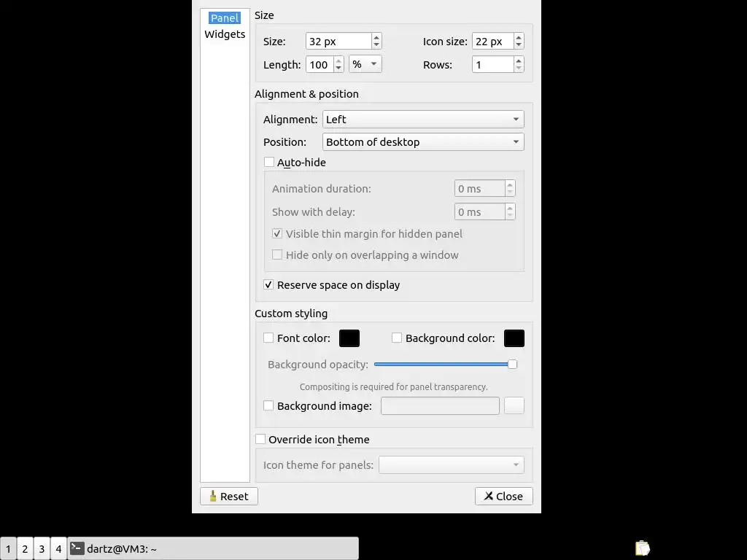747x560 pixels.
Task: Click the Reset broom icon
Action: [212, 496]
